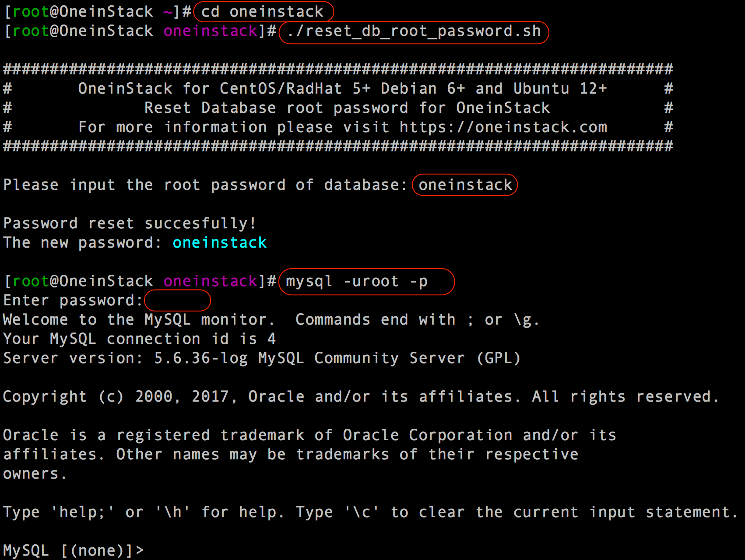Click the circled 'cd oneinstack' command
Viewport: 745px width, 560px height.
click(x=263, y=11)
